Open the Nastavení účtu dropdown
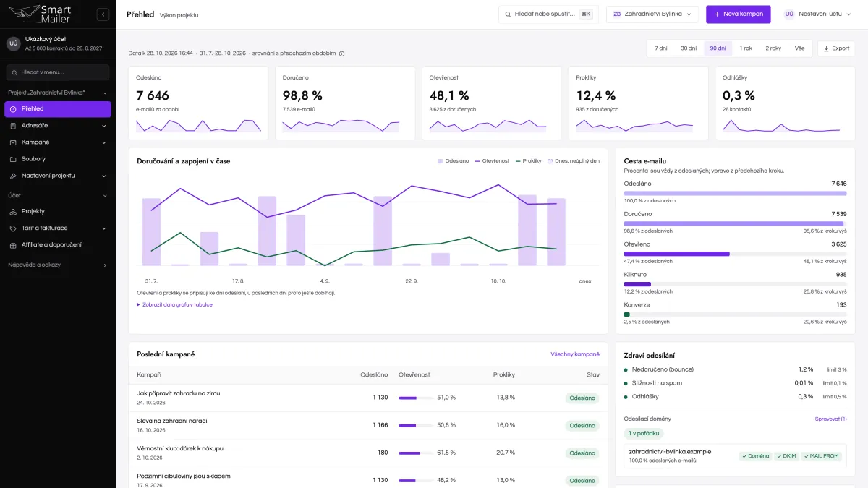The width and height of the screenshot is (868, 488). click(817, 14)
